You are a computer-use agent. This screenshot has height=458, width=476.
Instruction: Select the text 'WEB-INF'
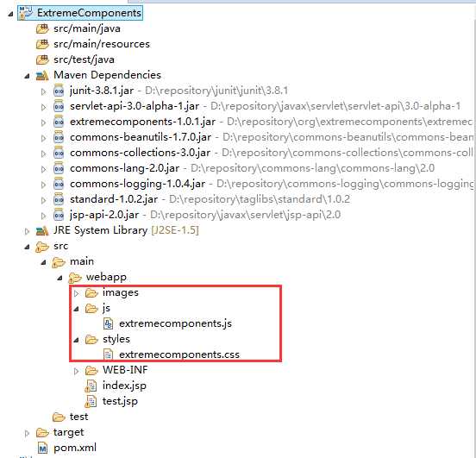pos(125,370)
